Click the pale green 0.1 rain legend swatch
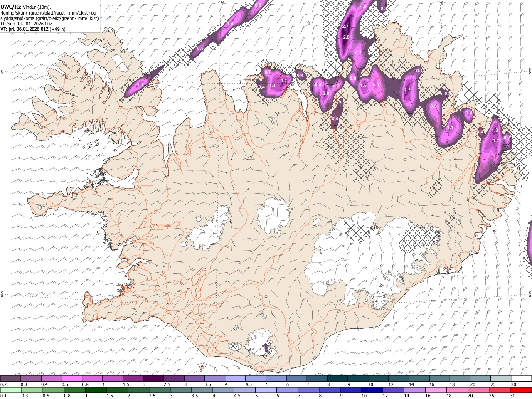Screen dimensions: 532x399 click(10, 390)
